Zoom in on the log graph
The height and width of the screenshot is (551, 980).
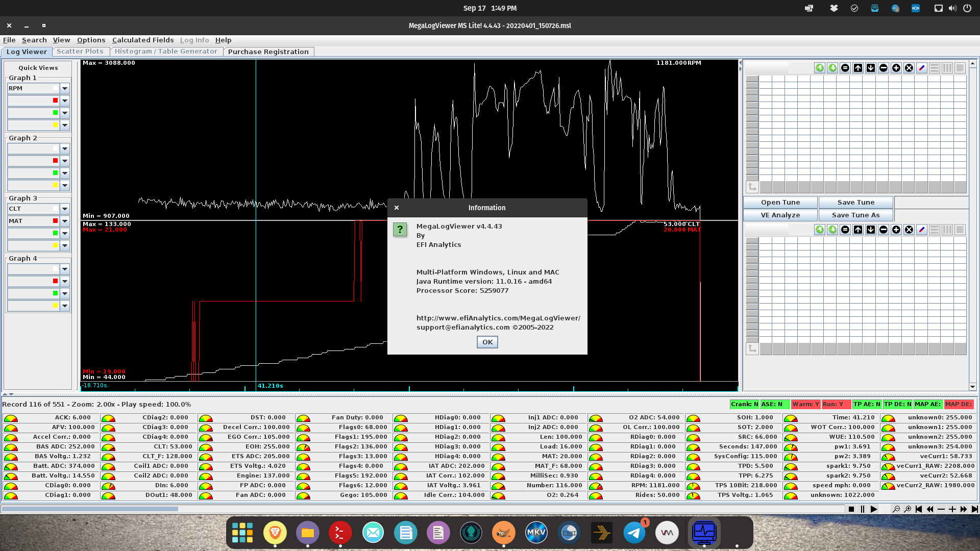(x=908, y=509)
